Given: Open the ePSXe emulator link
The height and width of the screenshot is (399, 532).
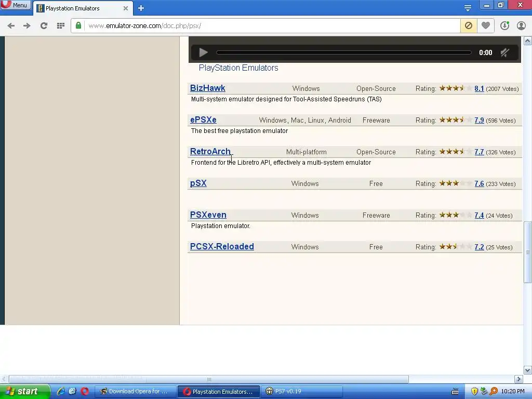Looking at the screenshot, I should 203,120.
